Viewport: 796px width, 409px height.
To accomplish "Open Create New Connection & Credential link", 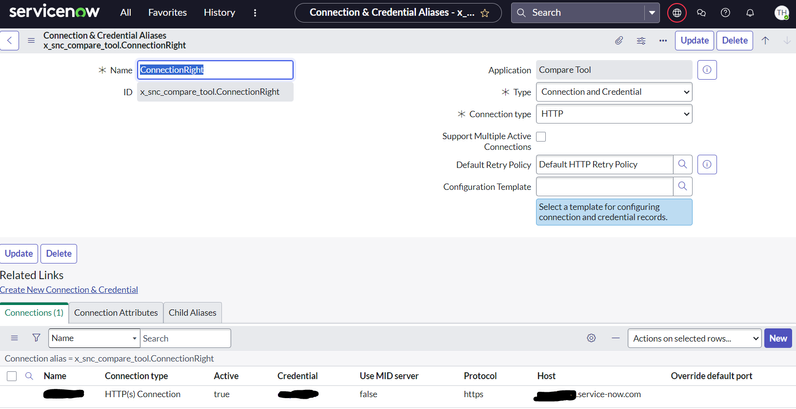I will [x=69, y=290].
